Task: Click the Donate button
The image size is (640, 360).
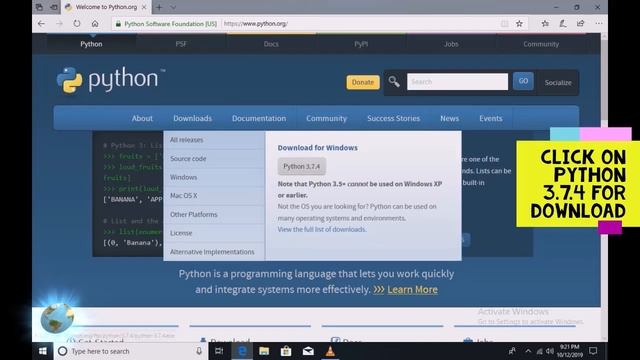Action: coord(363,82)
